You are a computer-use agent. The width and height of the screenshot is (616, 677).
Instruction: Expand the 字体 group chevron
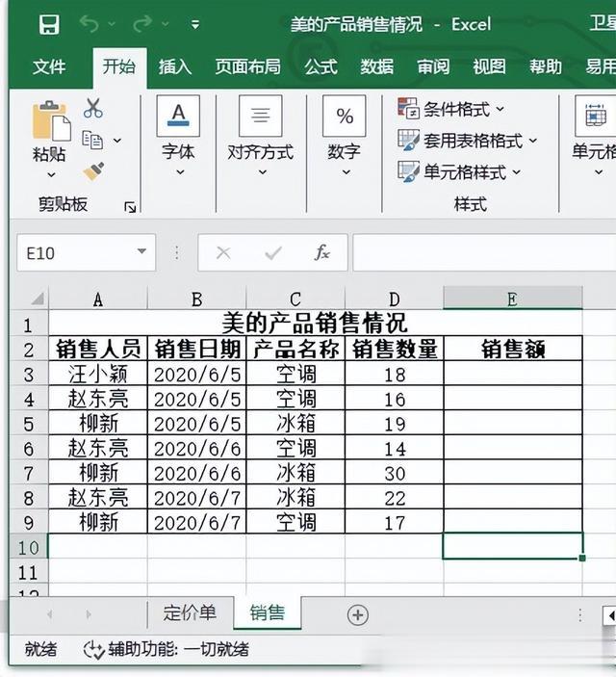[180, 172]
